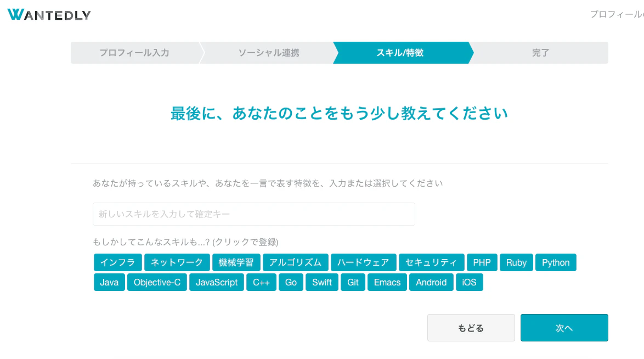Add the Java skill tag

(109, 282)
